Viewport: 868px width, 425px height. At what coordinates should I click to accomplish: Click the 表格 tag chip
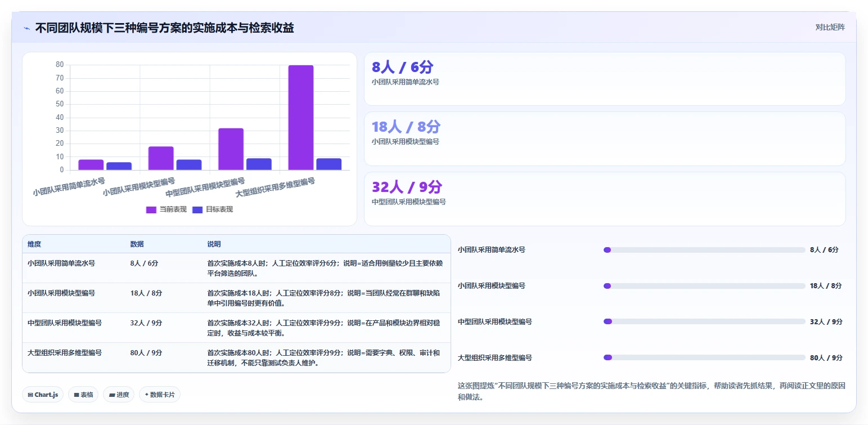(x=83, y=395)
